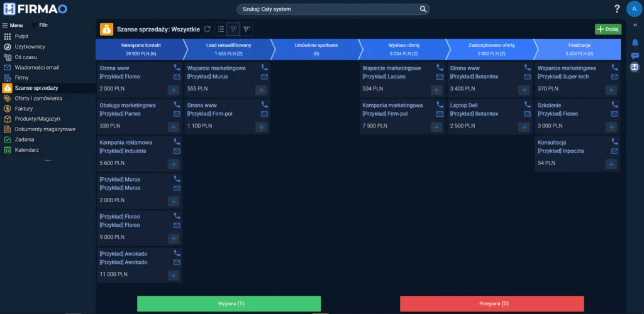
Task: Collapse the right sidebar with double chevron
Action: click(x=635, y=24)
